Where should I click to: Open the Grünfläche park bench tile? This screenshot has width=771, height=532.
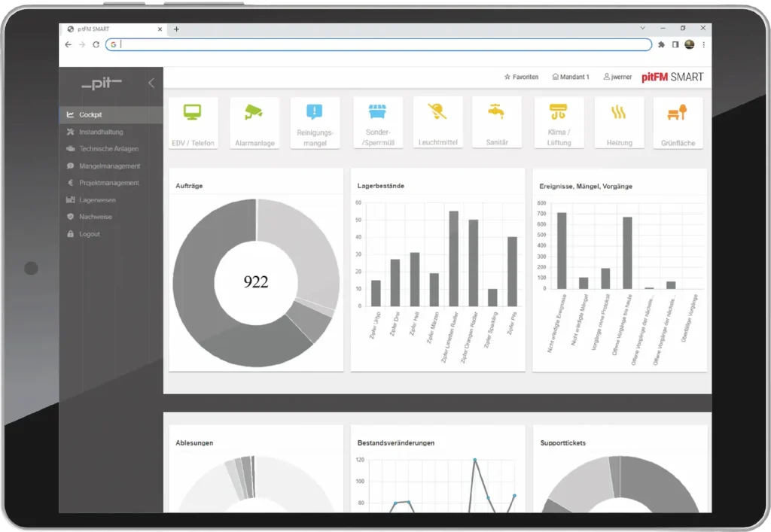tap(678, 123)
